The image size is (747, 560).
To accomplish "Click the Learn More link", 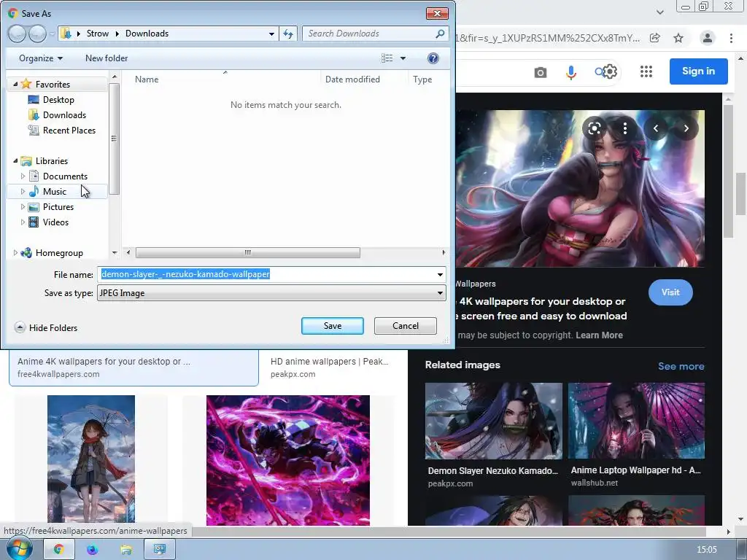I will pos(599,335).
